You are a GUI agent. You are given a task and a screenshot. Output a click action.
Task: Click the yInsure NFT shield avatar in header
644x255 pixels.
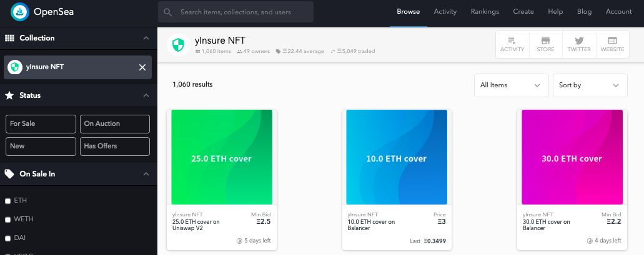tap(178, 45)
